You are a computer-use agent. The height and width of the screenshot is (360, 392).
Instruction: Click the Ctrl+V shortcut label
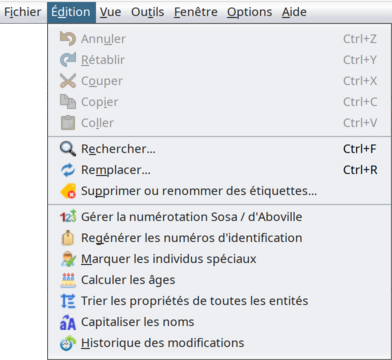pos(360,123)
